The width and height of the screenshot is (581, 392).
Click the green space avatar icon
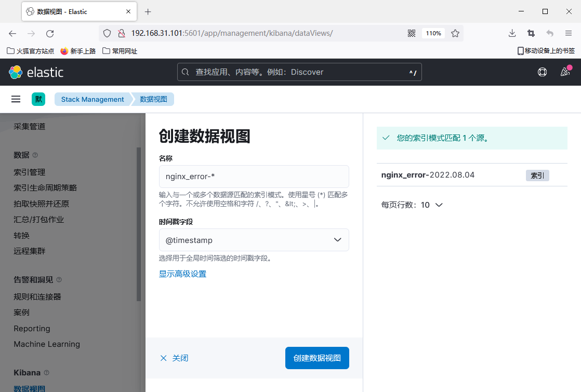coord(38,99)
